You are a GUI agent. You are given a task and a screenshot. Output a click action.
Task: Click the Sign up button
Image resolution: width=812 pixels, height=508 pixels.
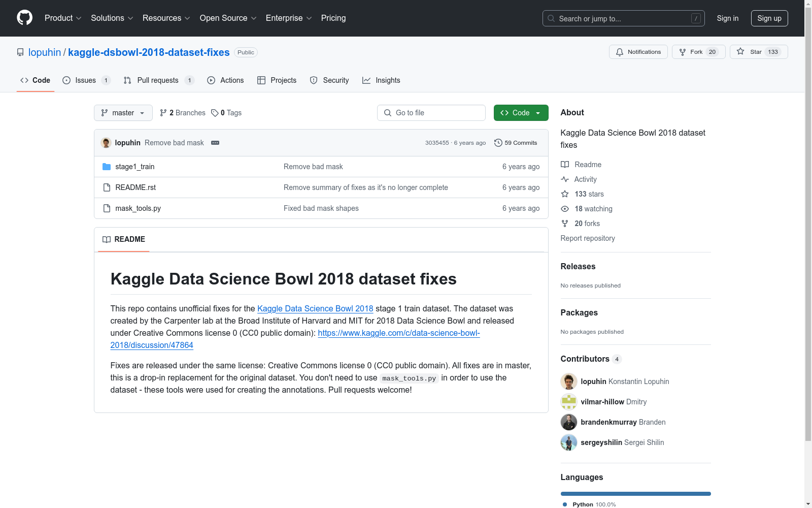pyautogui.click(x=769, y=18)
